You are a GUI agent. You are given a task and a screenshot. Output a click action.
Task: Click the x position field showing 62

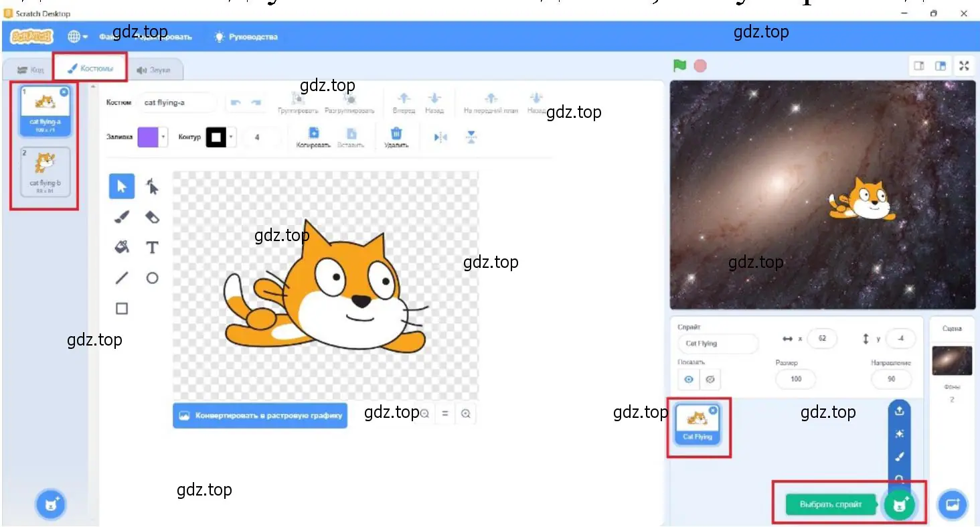822,339
